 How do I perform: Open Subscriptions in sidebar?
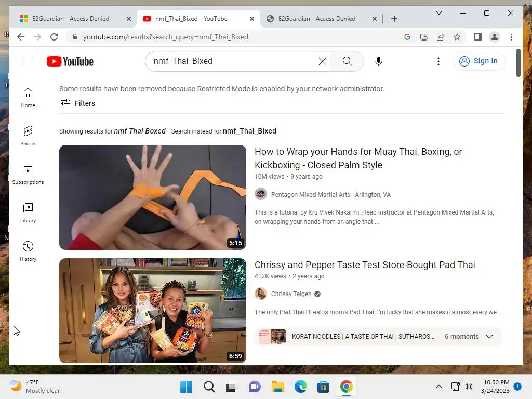click(x=28, y=175)
